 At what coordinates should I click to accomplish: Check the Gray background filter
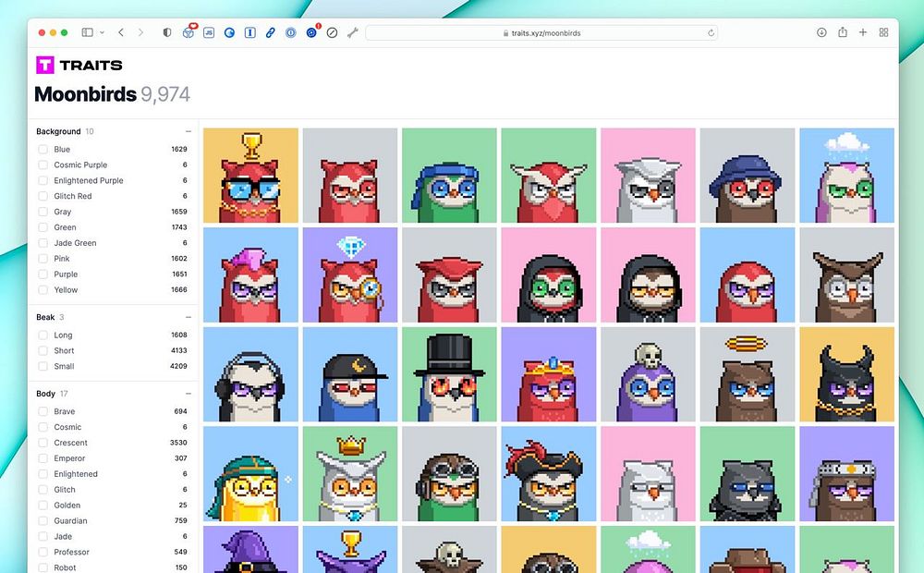(43, 212)
